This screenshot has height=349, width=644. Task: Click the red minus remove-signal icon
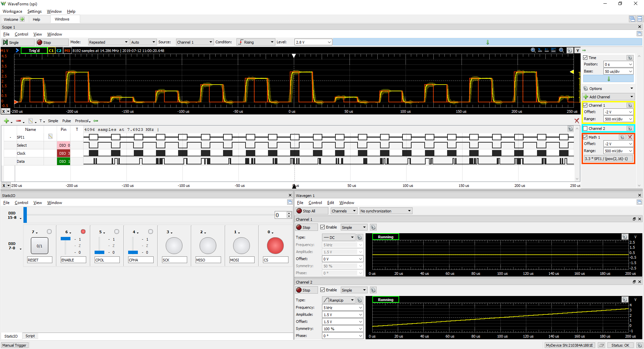(x=18, y=121)
